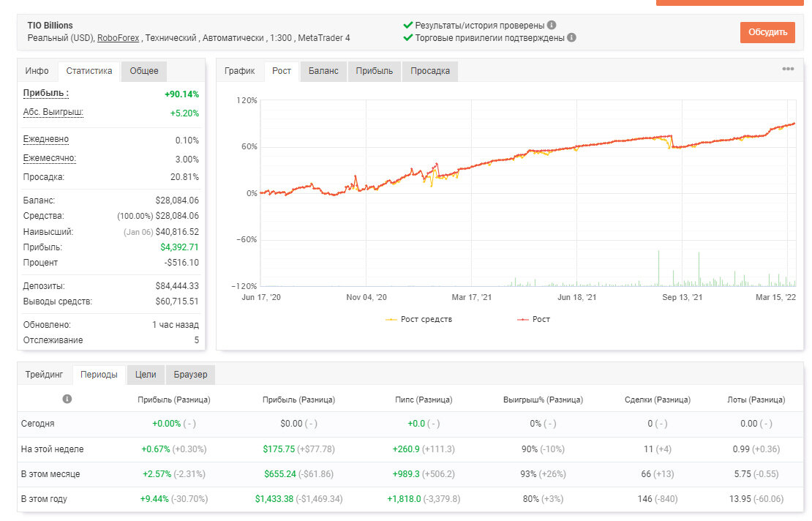The height and width of the screenshot is (521, 812).
Task: Click the Обсудить button
Action: 767,32
